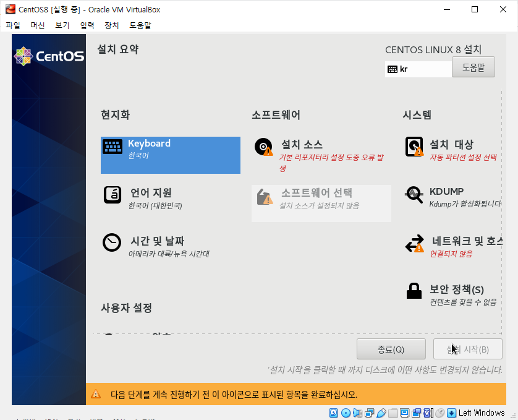Click the 설치 소스 title text
This screenshot has width=518, height=420.
[302, 144]
